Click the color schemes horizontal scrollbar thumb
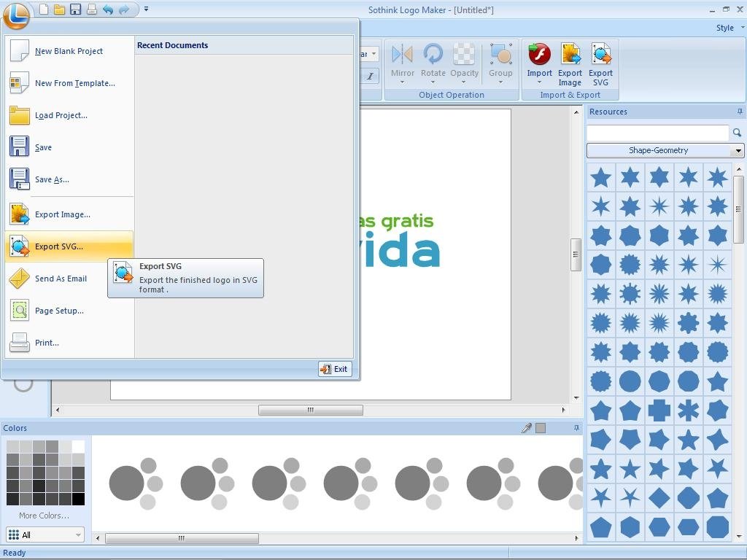747x560 pixels. tap(182, 538)
